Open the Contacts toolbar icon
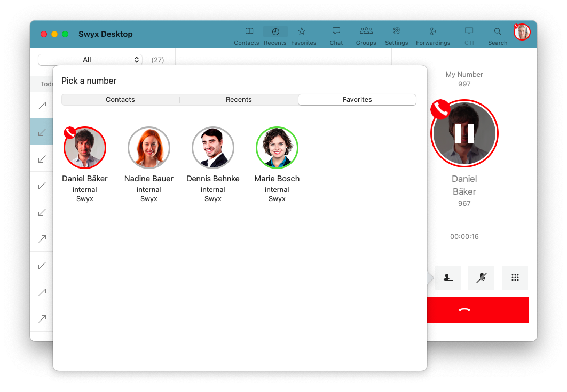 246,31
